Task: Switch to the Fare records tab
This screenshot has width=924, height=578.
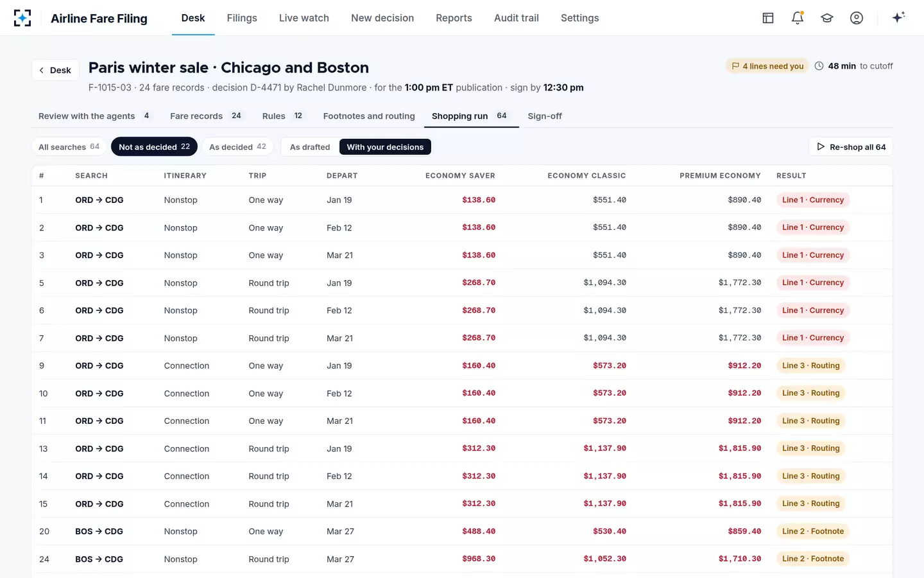Action: [207, 116]
